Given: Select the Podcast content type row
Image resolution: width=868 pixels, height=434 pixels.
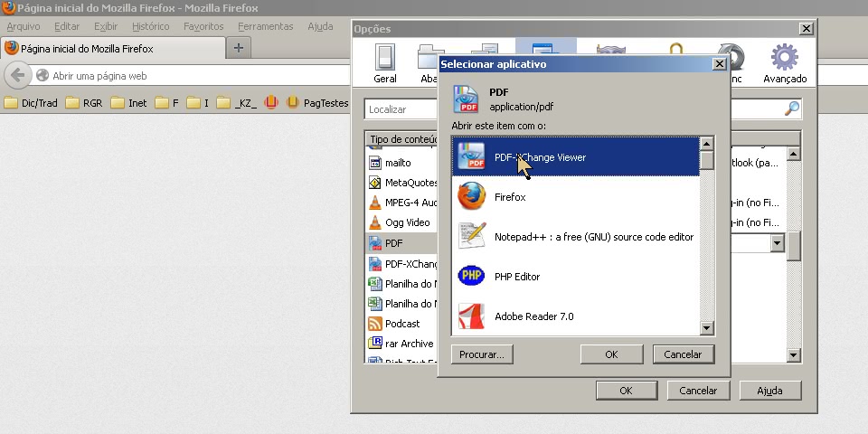Looking at the screenshot, I should 402,324.
